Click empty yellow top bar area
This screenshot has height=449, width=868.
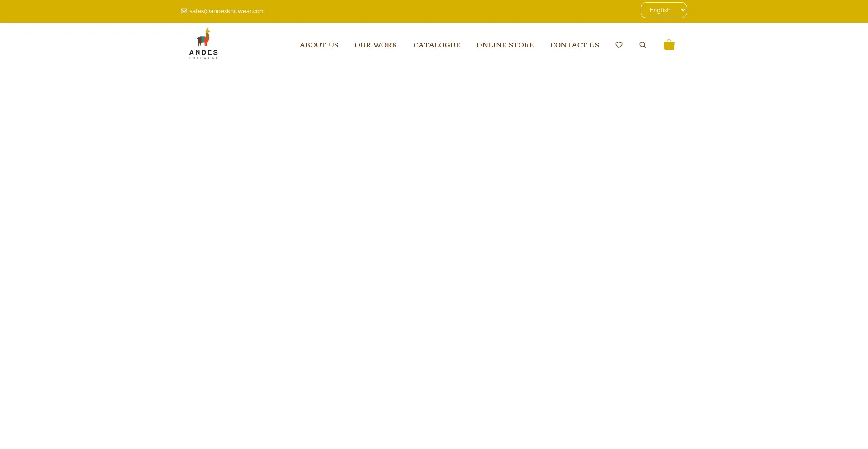click(x=452, y=11)
